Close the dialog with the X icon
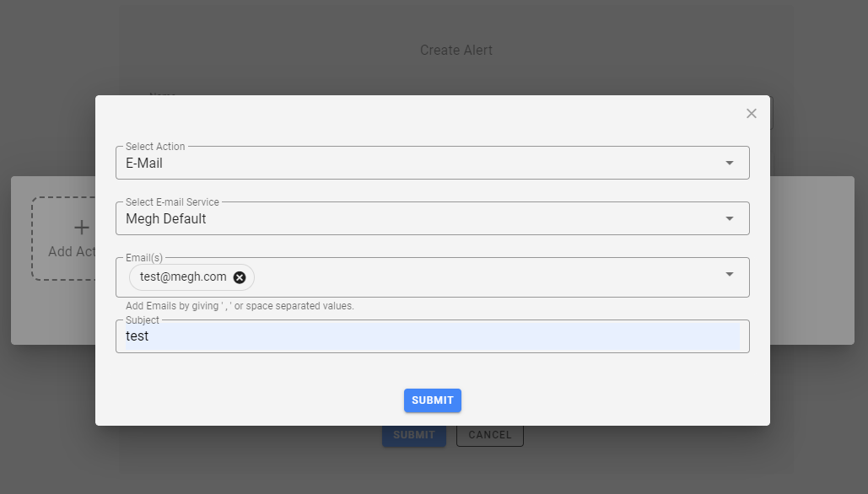This screenshot has height=494, width=868. (x=751, y=114)
